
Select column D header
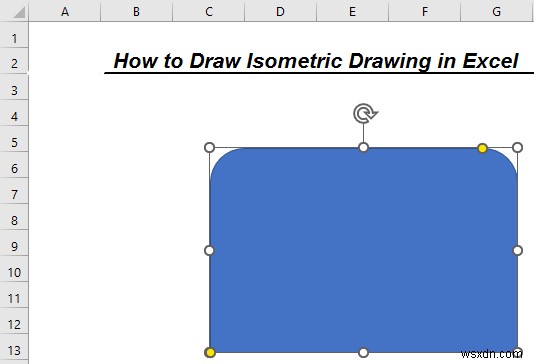tap(280, 11)
